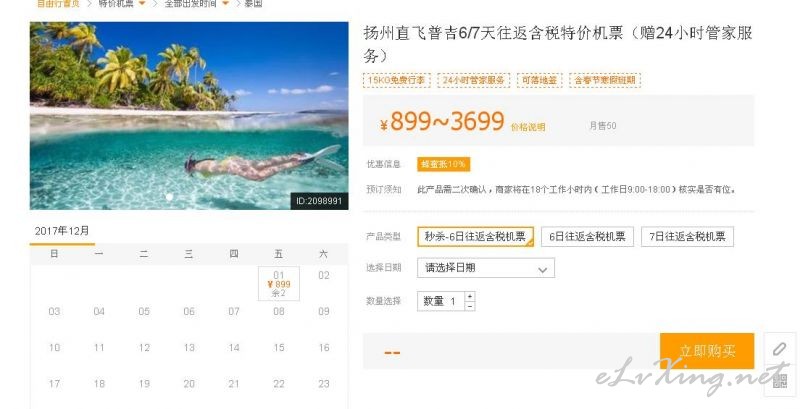Open the QR code icon on right edge
Screen dimensions: 800x409
[779, 380]
